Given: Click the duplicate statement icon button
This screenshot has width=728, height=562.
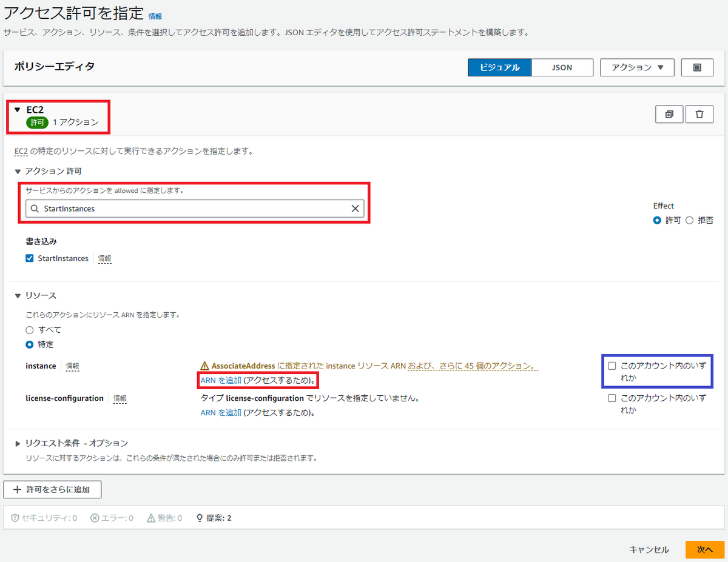Looking at the screenshot, I should pyautogui.click(x=669, y=114).
